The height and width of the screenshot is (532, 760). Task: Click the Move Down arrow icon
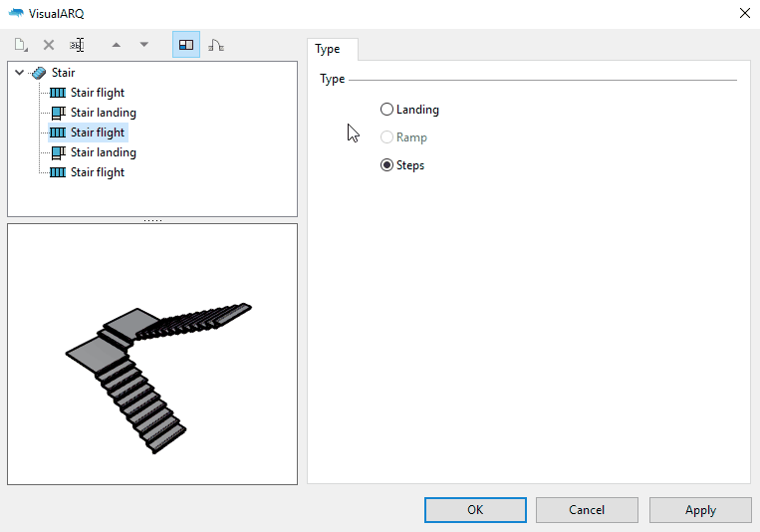[144, 45]
